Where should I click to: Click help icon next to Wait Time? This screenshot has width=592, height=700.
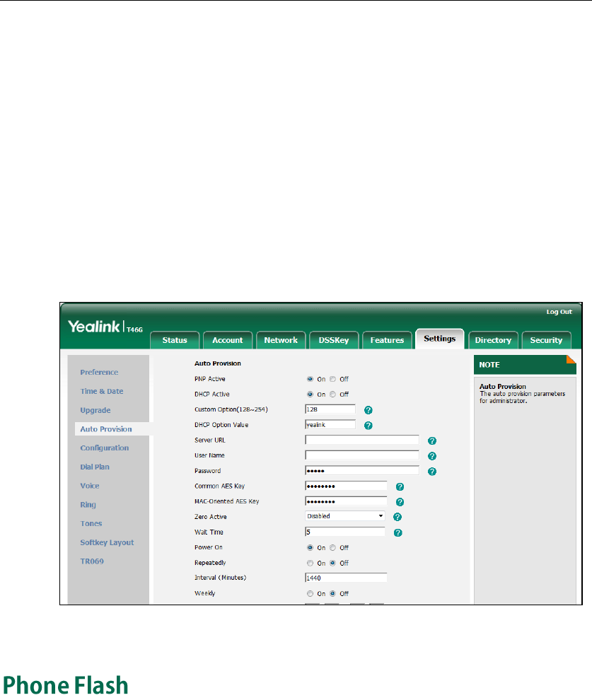coord(397,532)
